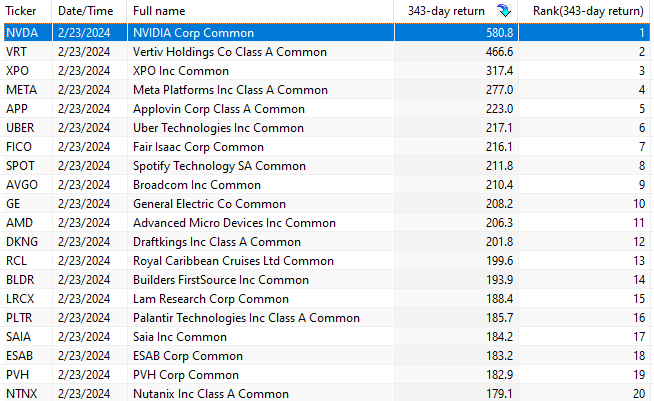Click the 216.1 return value
This screenshot has height=401, width=654.
click(499, 147)
